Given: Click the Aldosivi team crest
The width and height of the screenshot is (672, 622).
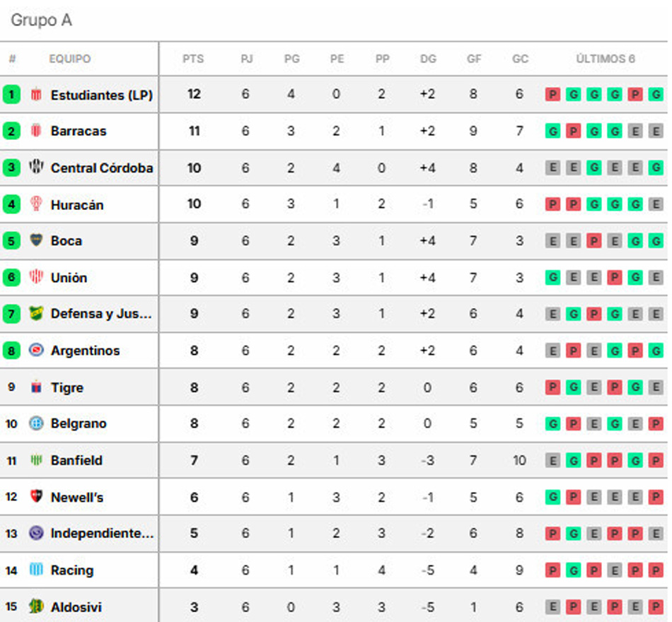Looking at the screenshot, I should tap(36, 606).
